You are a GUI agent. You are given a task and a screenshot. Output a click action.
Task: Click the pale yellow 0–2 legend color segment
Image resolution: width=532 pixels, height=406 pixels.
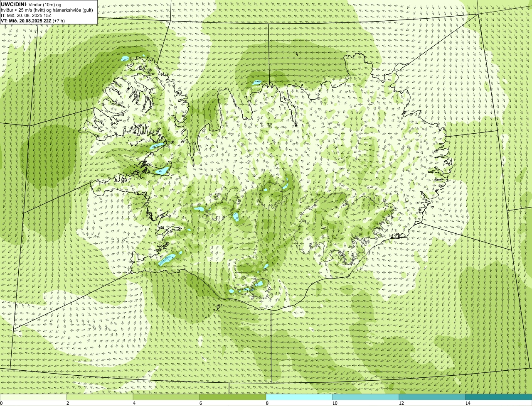pos(33,397)
